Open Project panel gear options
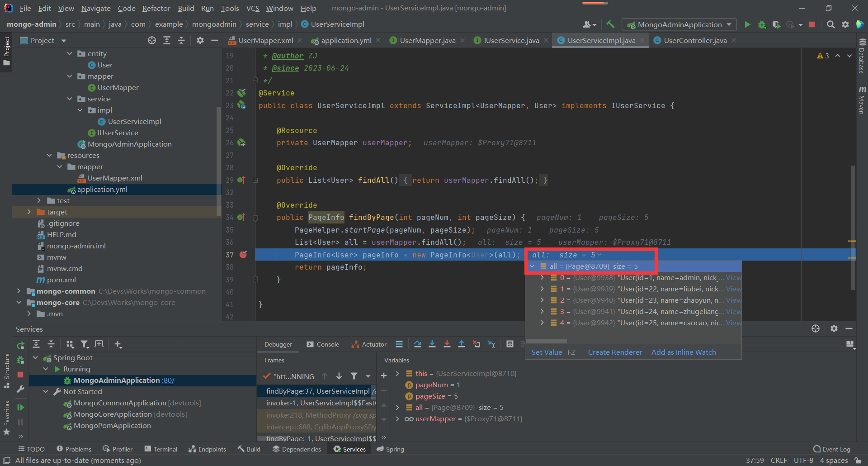The image size is (868, 466). coord(200,40)
